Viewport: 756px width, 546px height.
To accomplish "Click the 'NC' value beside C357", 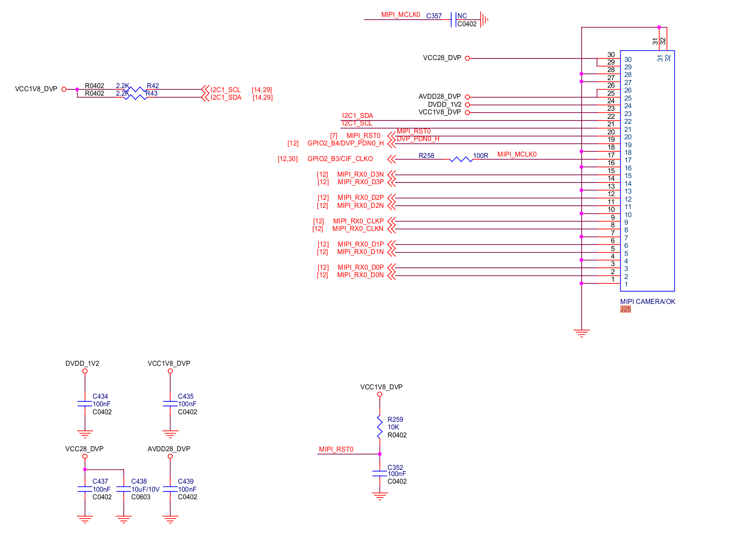I will point(462,16).
